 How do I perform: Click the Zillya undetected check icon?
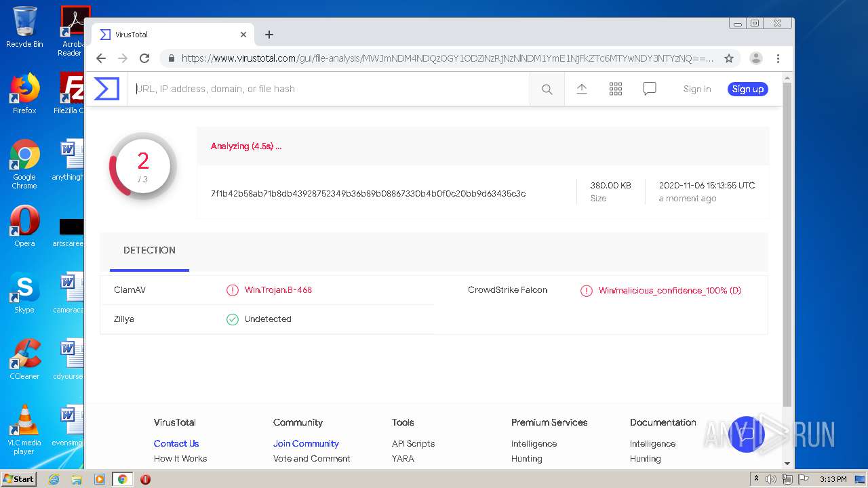(233, 319)
